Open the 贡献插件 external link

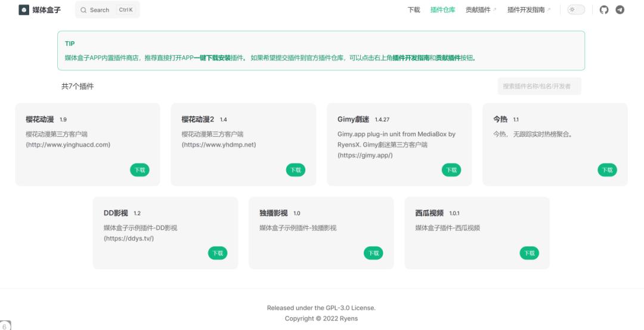point(481,10)
